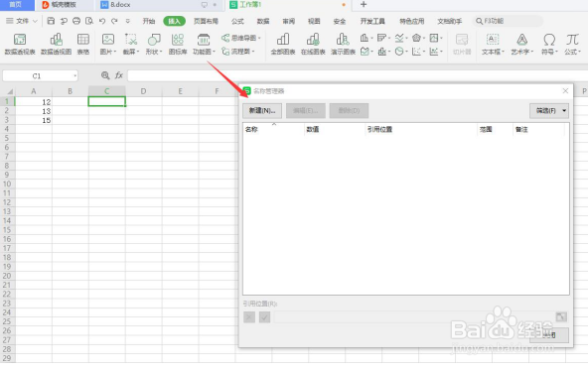The height and width of the screenshot is (369, 588).
Task: Expand the column chart type dropdown
Action: point(371,38)
